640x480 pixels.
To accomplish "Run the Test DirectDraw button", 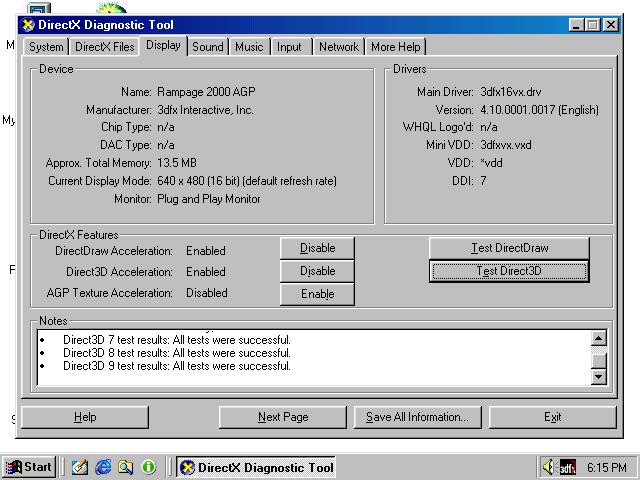I will click(x=509, y=248).
